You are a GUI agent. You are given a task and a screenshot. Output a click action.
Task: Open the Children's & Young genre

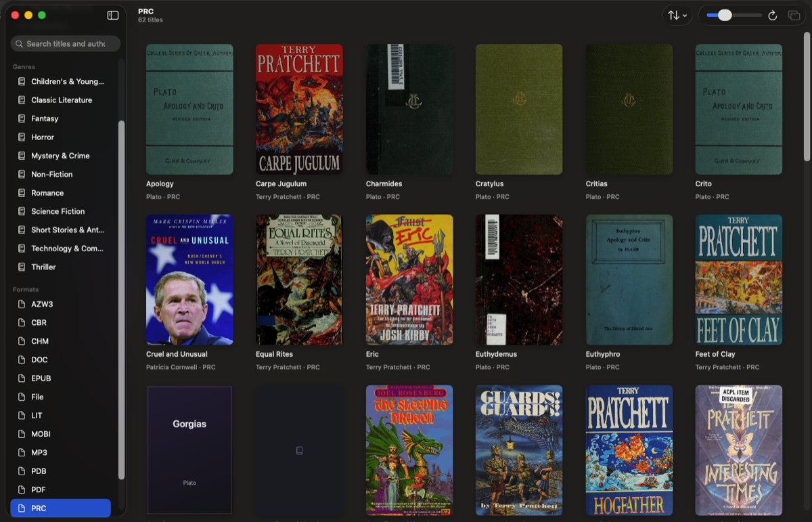61,81
